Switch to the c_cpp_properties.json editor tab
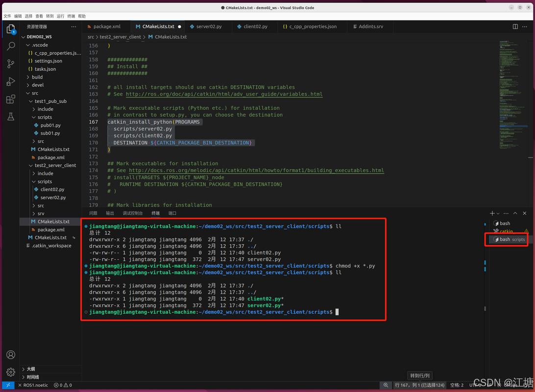 (312, 26)
